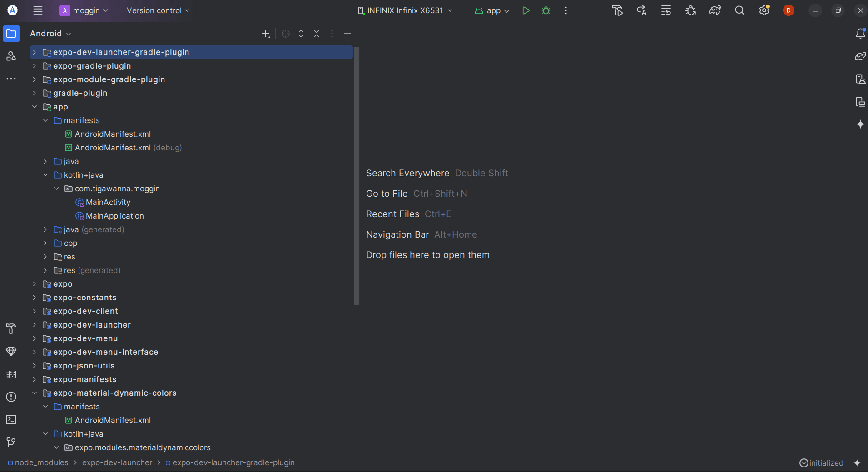Select the expo-dev-launcher-gradle-plugin row

coord(191,52)
